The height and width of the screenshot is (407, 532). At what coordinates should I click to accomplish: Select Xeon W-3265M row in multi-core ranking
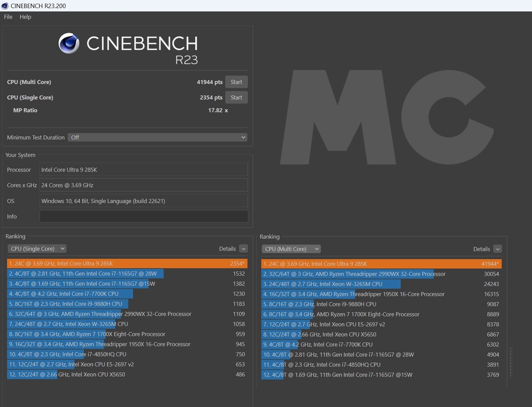click(381, 284)
